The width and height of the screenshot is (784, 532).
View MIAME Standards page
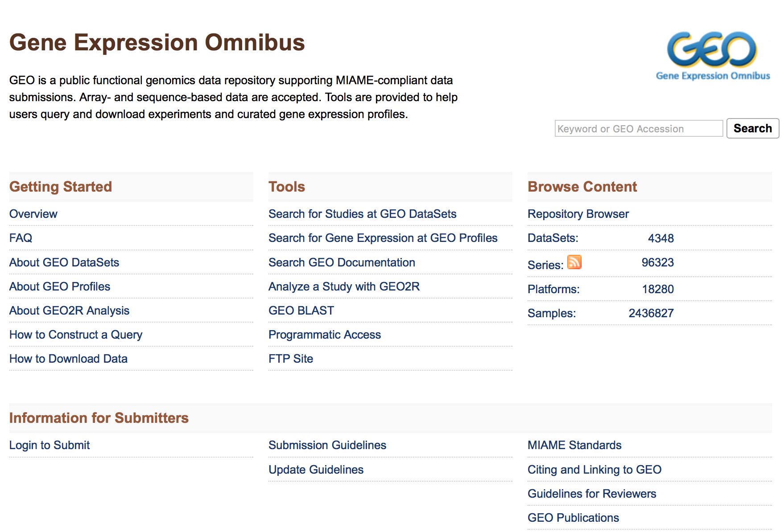pyautogui.click(x=574, y=445)
